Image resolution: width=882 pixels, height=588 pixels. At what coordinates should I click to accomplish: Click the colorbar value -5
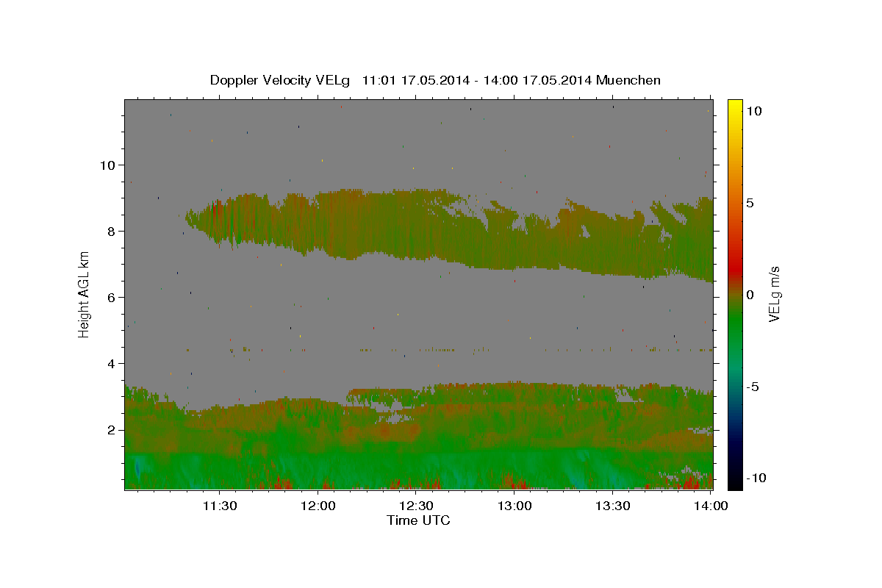coord(753,387)
